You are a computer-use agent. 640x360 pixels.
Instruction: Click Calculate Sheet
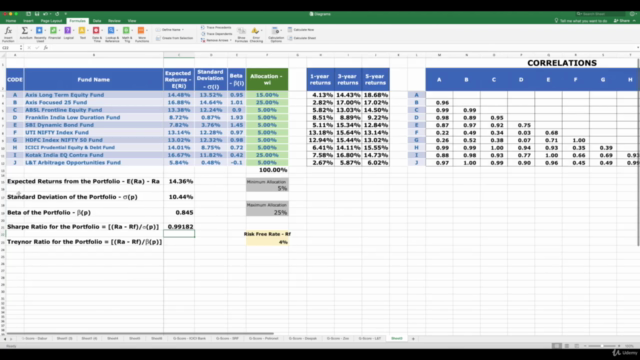point(302,38)
